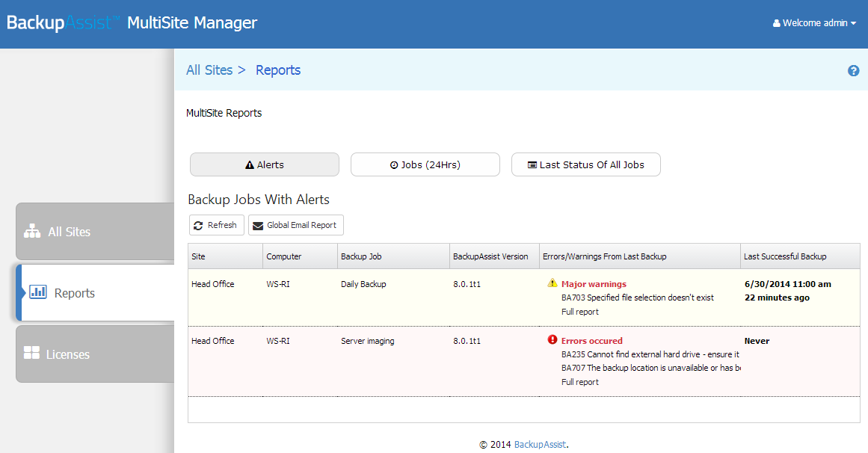Image resolution: width=868 pixels, height=453 pixels.
Task: Click the yellow Major warnings triangle icon
Action: (x=552, y=283)
